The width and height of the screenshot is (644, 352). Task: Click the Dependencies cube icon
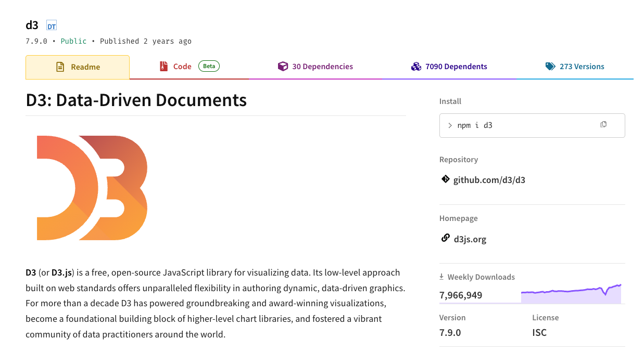[283, 66]
